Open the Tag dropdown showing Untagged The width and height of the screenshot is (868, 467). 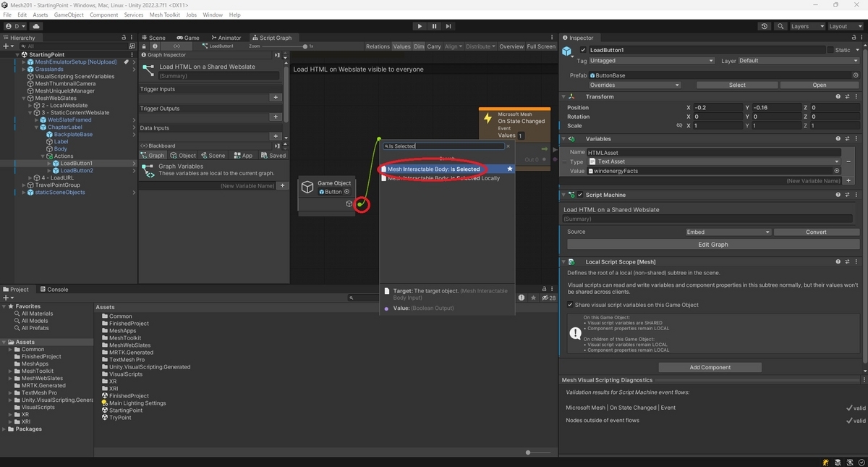652,61
